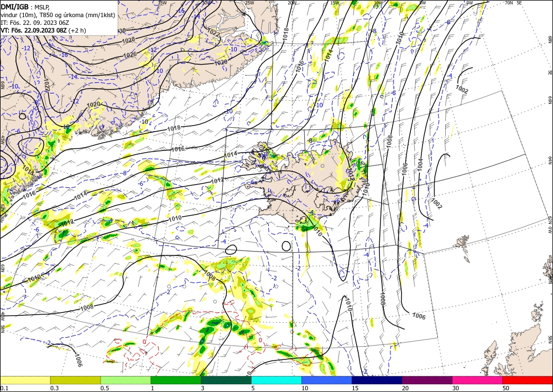Click the 'DMI/IGB : MSLP,' title line
The height and width of the screenshot is (392, 553).
25,6
